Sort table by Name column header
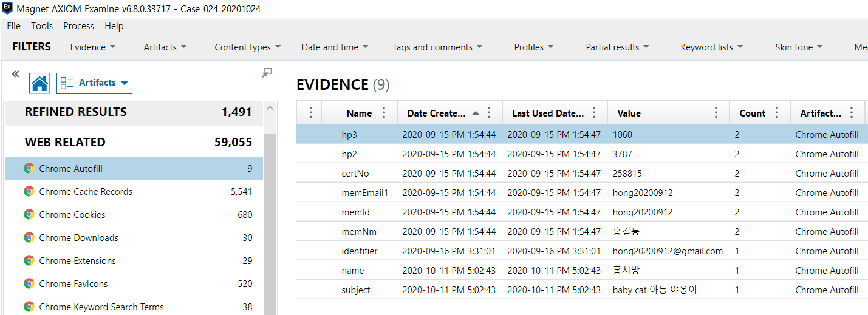The height and width of the screenshot is (315, 868). [x=359, y=113]
